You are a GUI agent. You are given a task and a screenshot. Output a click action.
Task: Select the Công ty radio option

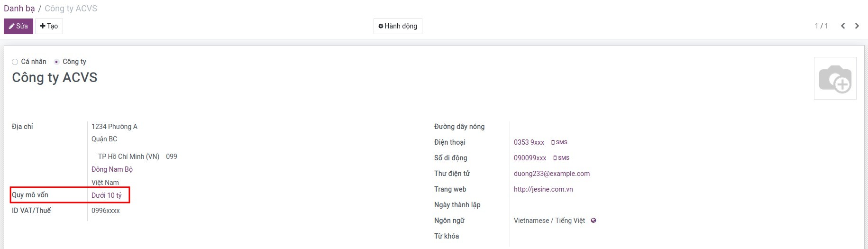tap(56, 62)
